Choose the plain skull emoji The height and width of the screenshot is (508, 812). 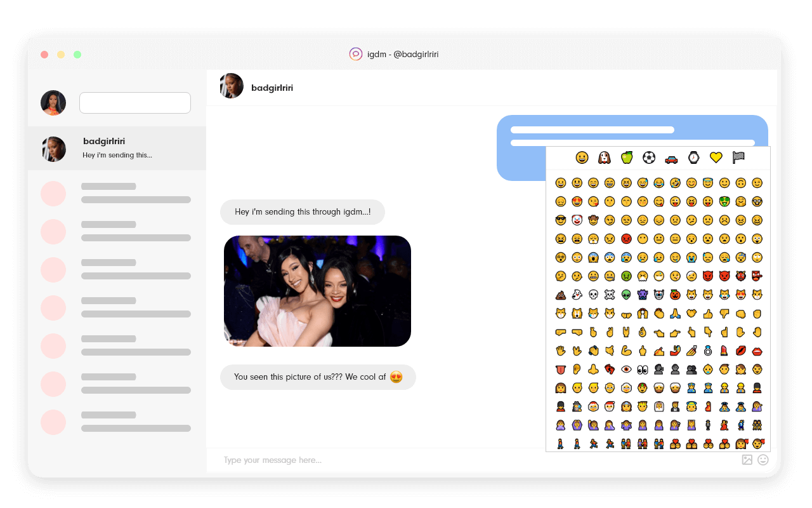[593, 295]
